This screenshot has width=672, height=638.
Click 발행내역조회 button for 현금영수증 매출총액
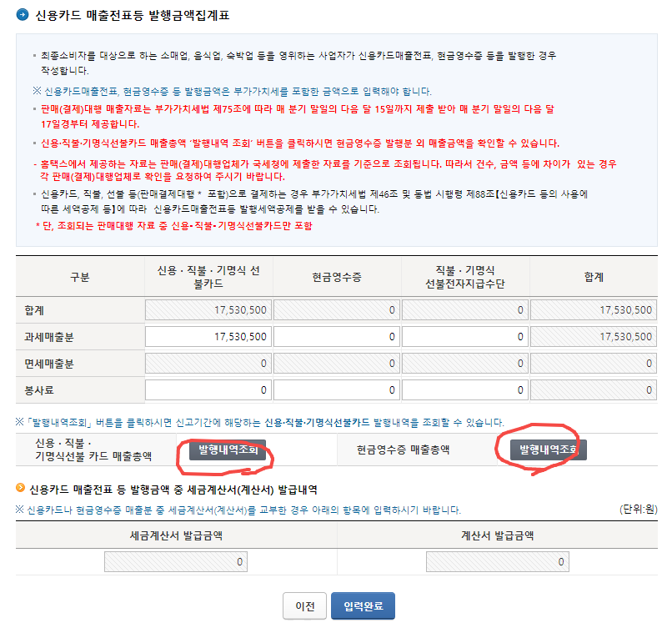[548, 450]
